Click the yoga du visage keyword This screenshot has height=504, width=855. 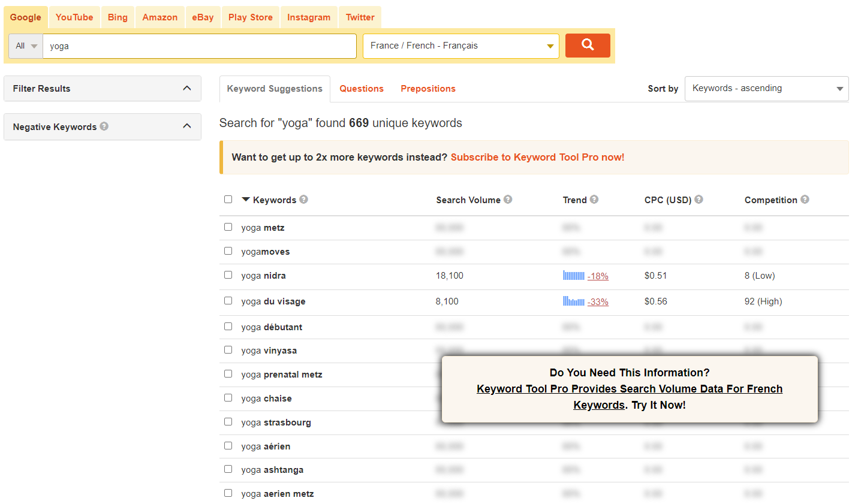click(273, 301)
